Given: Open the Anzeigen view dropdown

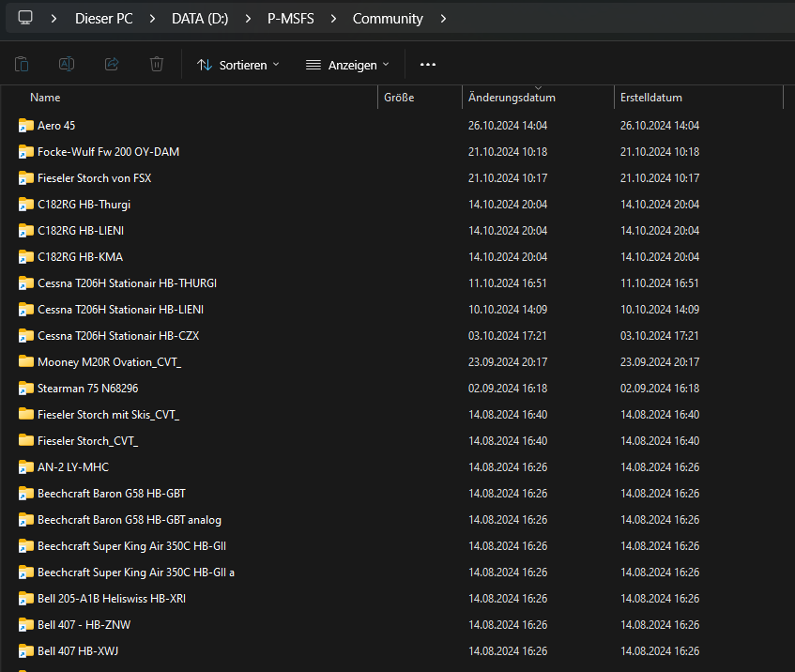Looking at the screenshot, I should [347, 65].
